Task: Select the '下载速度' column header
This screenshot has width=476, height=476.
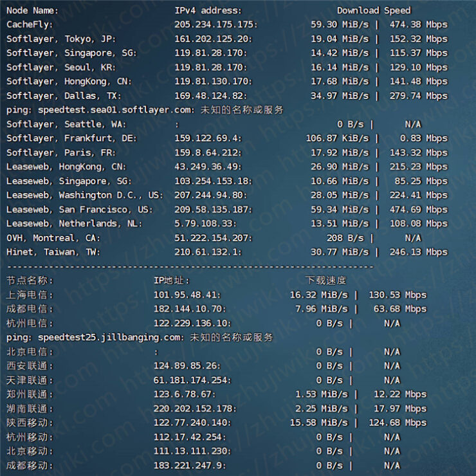Action: 325,280
